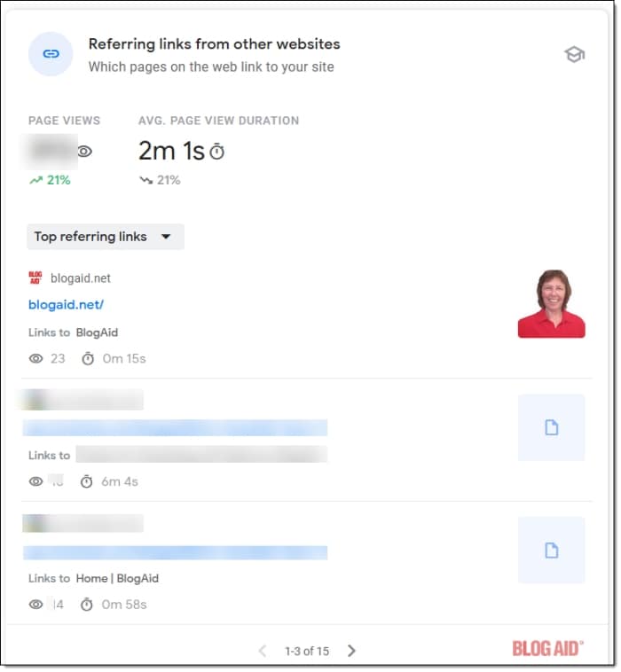Click the eye icon beside page views

coord(84,152)
